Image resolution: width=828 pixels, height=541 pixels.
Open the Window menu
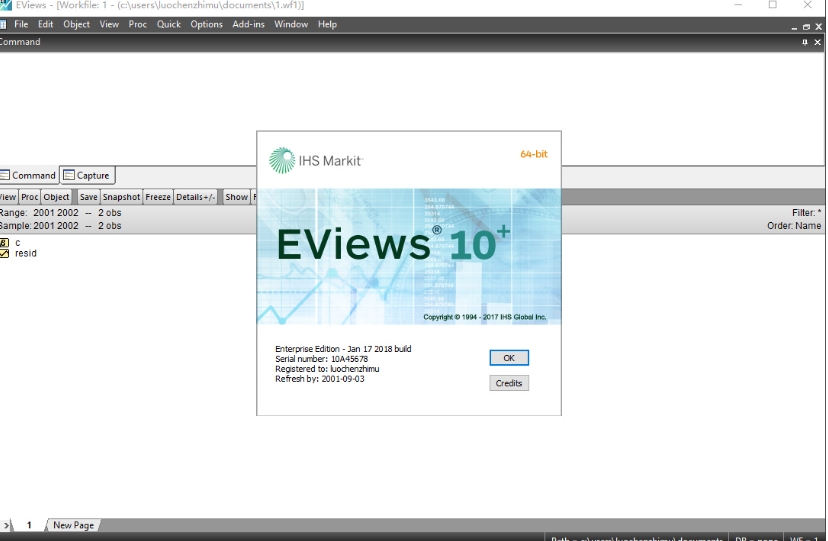click(x=291, y=24)
